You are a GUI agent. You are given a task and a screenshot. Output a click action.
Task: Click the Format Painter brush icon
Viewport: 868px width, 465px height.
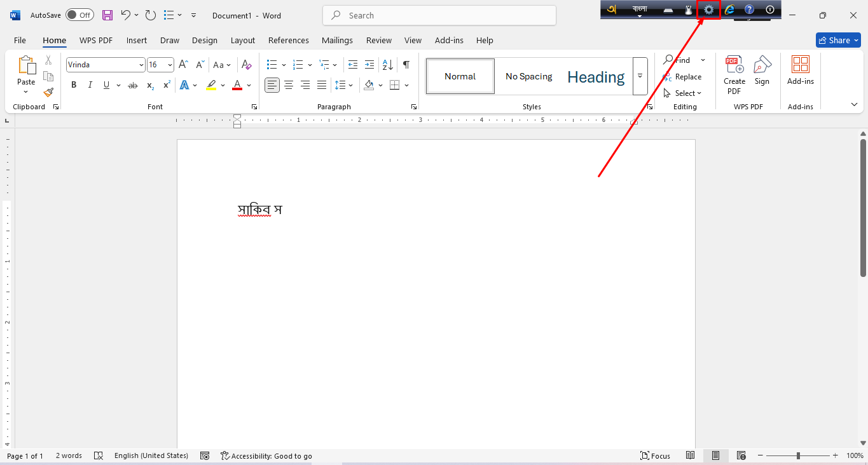(x=48, y=93)
